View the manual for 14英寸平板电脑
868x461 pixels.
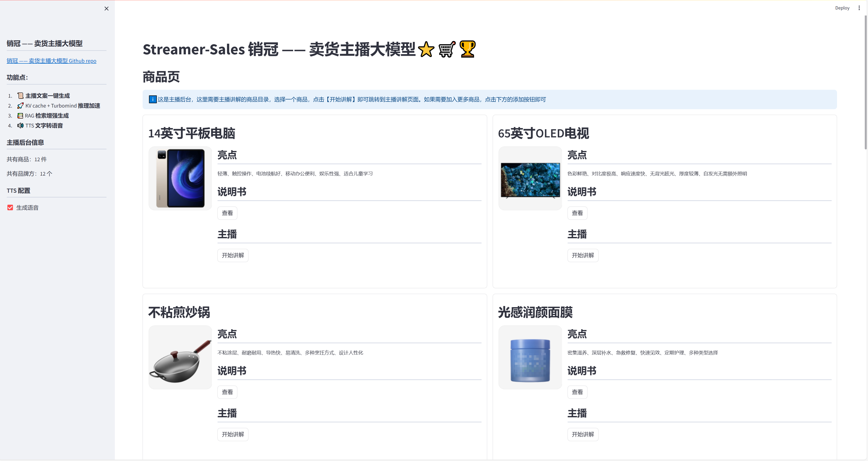(227, 213)
